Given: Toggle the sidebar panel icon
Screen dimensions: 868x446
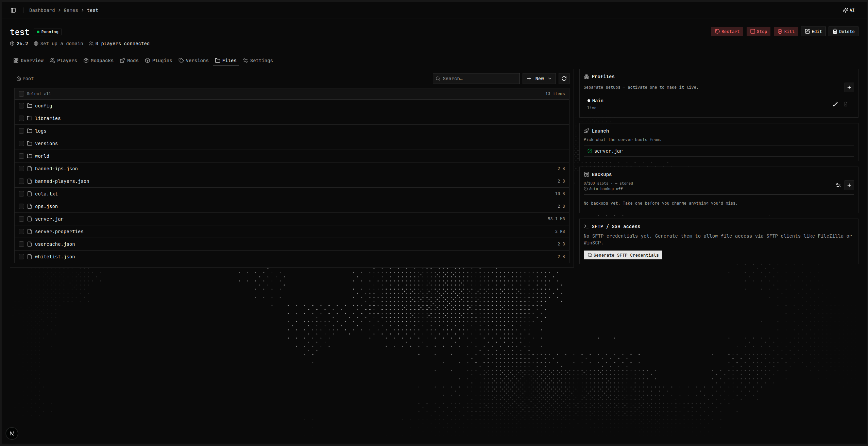Looking at the screenshot, I should point(13,10).
